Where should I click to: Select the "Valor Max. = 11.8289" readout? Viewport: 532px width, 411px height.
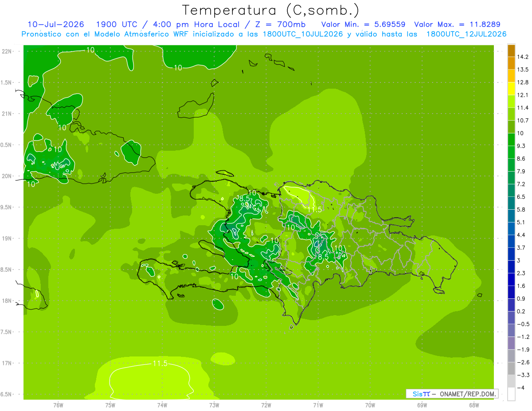pos(457,24)
